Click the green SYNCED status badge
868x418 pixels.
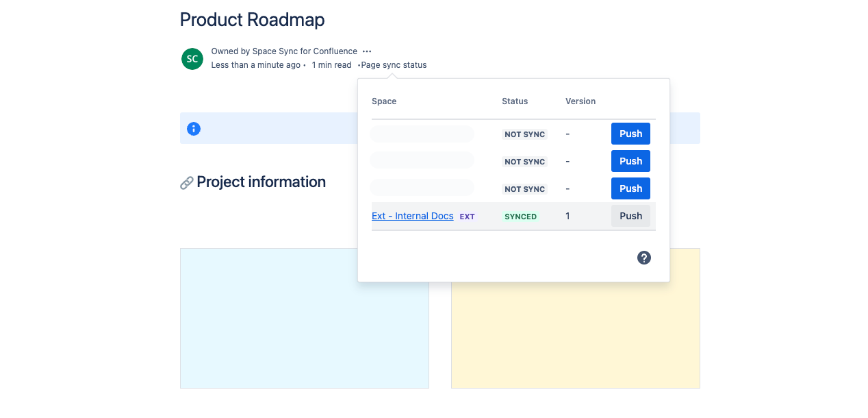pos(520,217)
